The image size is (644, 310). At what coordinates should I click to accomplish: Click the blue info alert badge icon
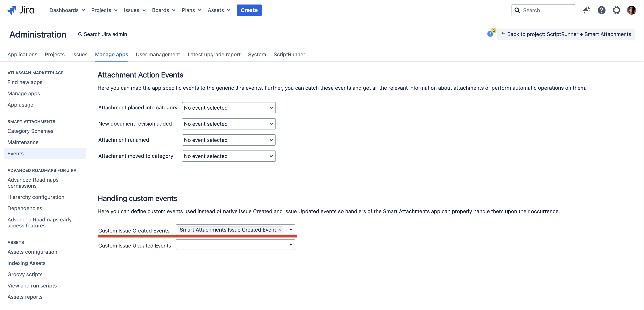[x=491, y=34]
